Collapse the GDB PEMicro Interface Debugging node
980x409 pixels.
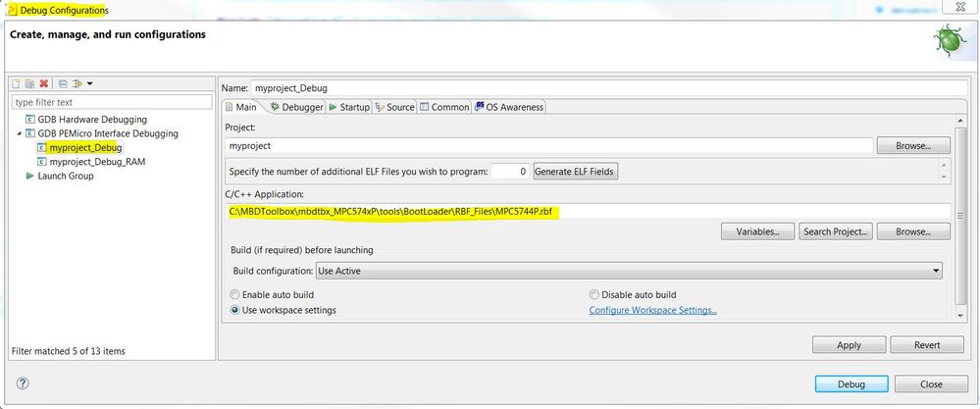click(x=19, y=133)
